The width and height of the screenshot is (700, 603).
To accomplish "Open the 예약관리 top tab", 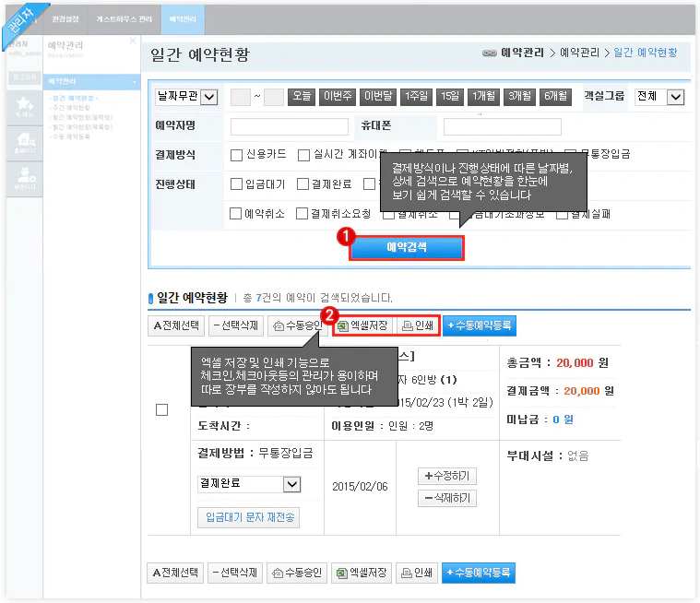I will click(183, 19).
